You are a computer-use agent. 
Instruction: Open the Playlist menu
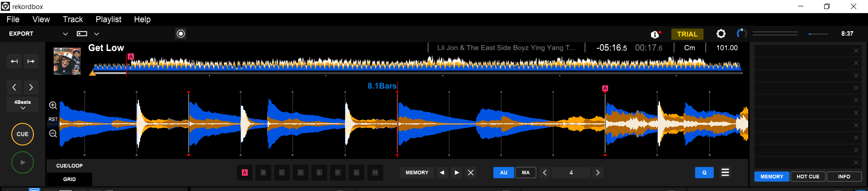(x=108, y=19)
